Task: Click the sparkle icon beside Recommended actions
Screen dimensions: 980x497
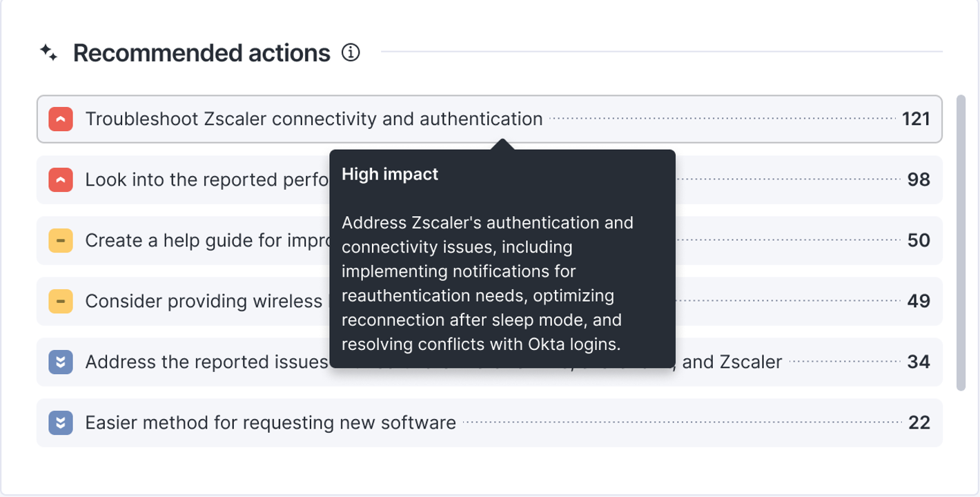Action: click(48, 53)
